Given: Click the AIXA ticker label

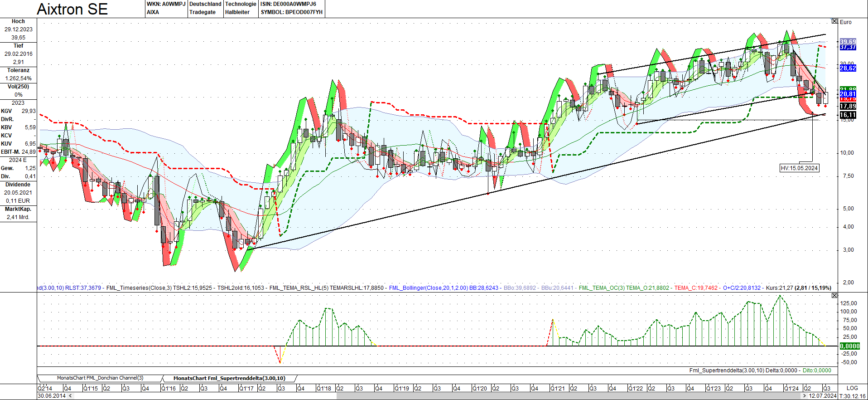Looking at the screenshot, I should 153,12.
